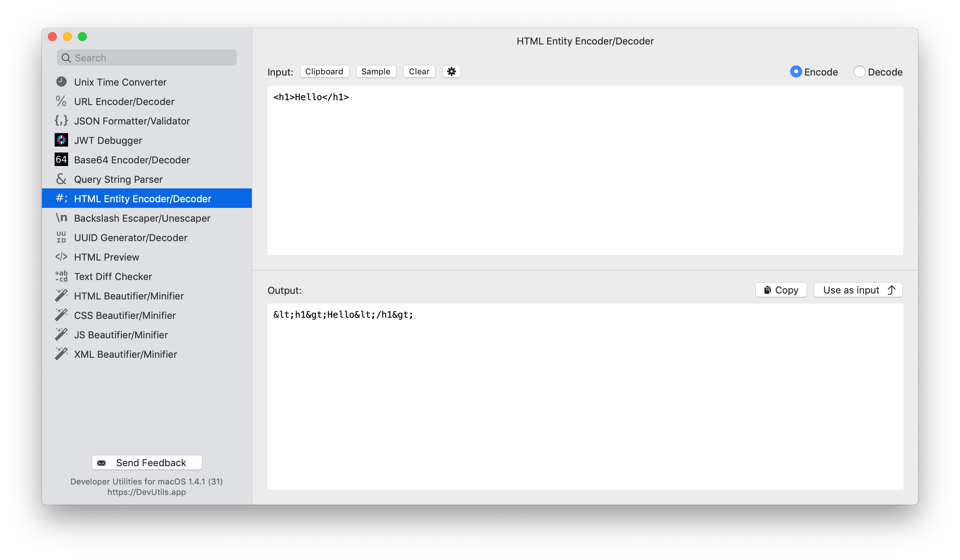Click the JWT Debugger icon
This screenshot has height=560, width=960.
[x=61, y=140]
